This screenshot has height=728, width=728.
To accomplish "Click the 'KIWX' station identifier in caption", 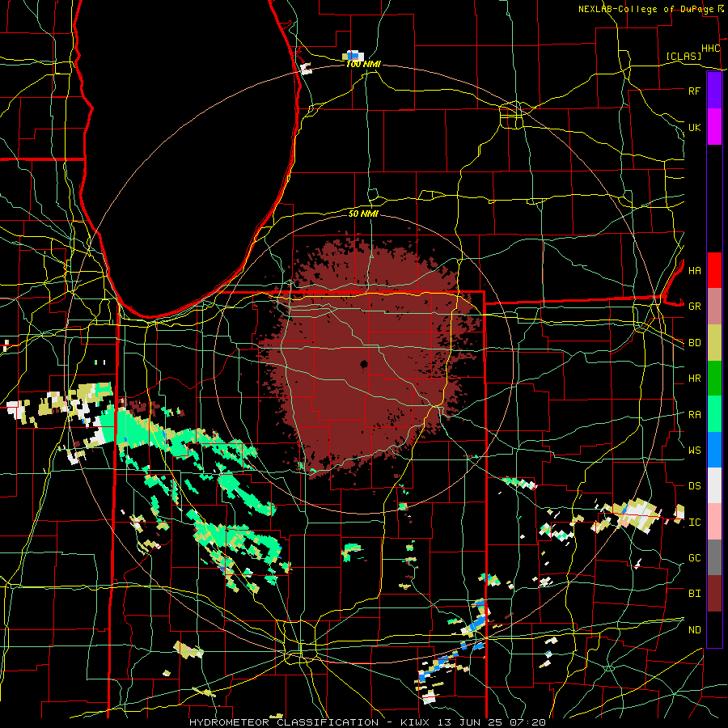I will [414, 722].
